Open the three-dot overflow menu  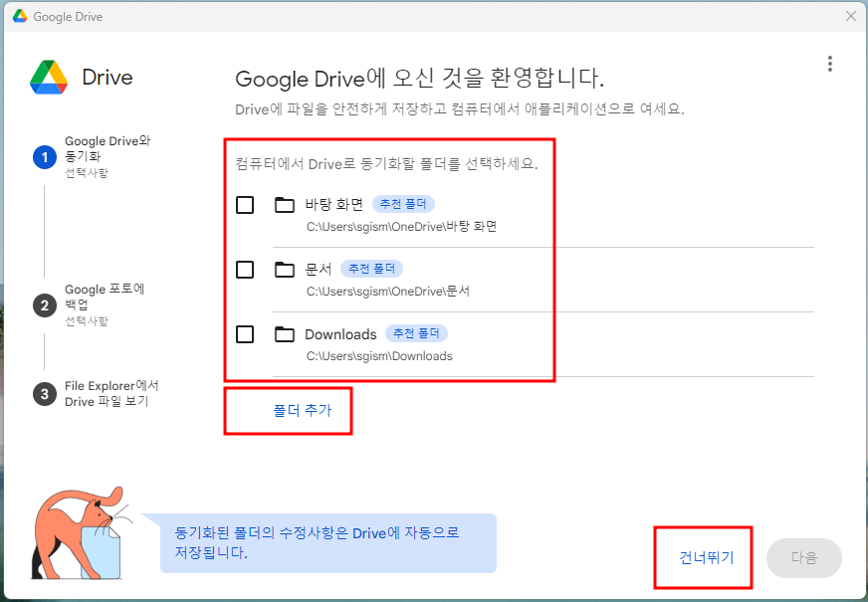pyautogui.click(x=830, y=63)
